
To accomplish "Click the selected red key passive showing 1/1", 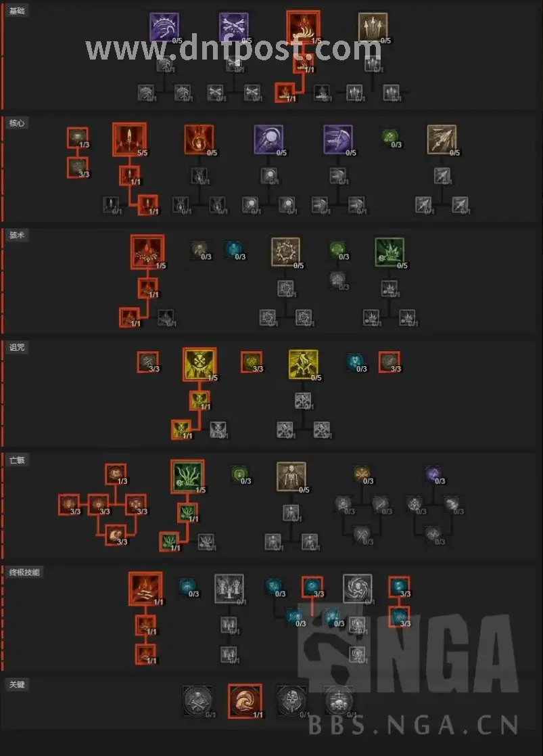I will point(245,701).
